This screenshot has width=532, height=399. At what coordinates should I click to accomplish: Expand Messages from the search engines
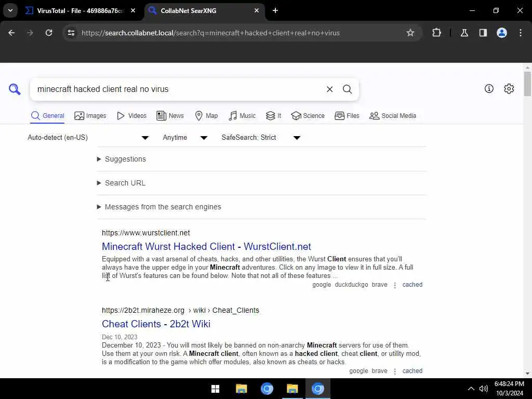[159, 207]
